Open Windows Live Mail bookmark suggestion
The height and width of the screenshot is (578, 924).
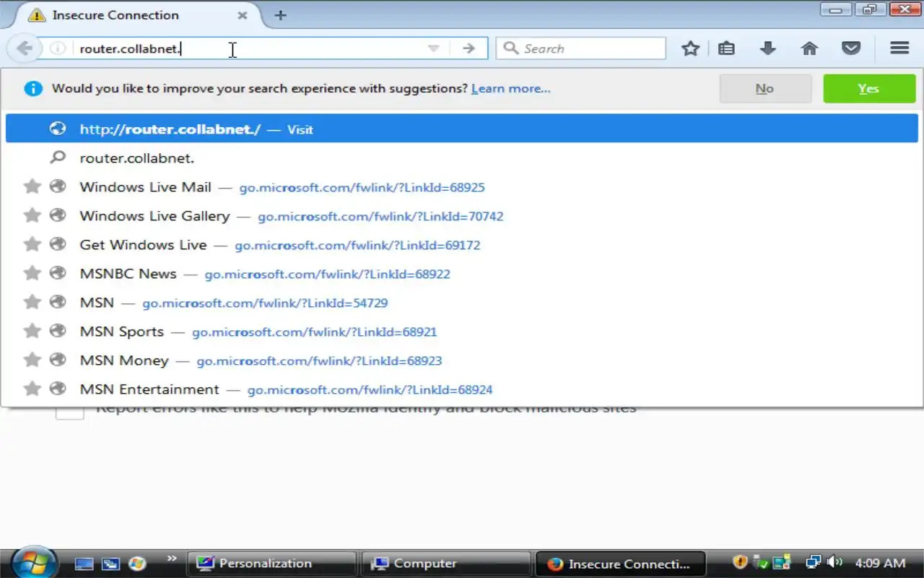click(462, 187)
